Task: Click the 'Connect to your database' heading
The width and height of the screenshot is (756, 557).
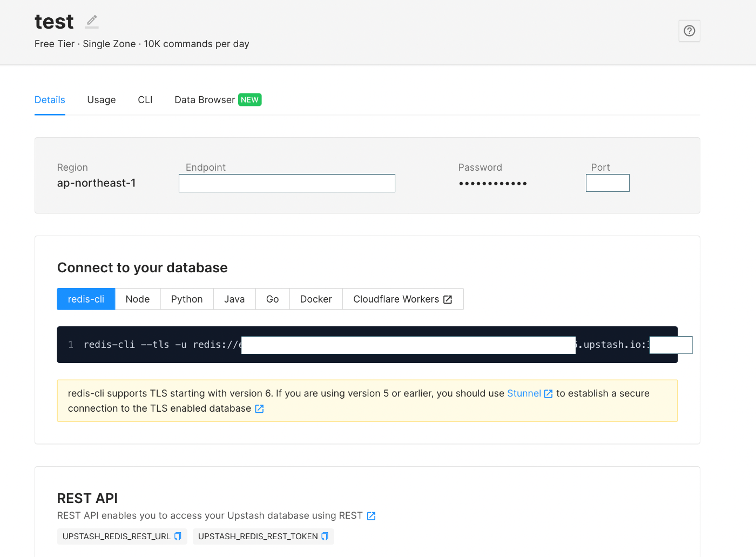Action: pyautogui.click(x=143, y=268)
